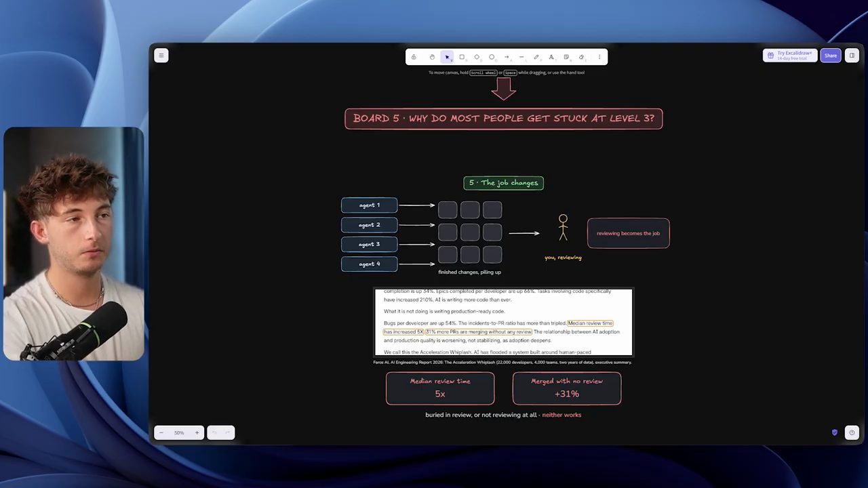Image resolution: width=868 pixels, height=488 pixels.
Task: Activate the Arrow drawing tool
Action: pyautogui.click(x=507, y=57)
